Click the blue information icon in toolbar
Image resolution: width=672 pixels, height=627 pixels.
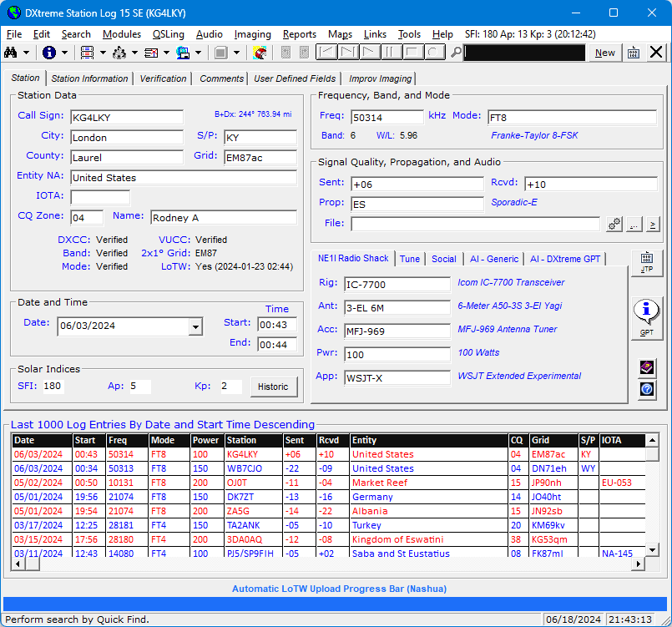pyautogui.click(x=49, y=53)
